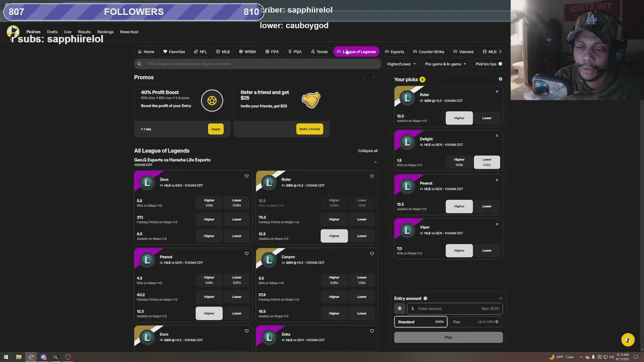Open the Higher/Lower filter dropdown
This screenshot has height=362, width=644.
coord(401,64)
